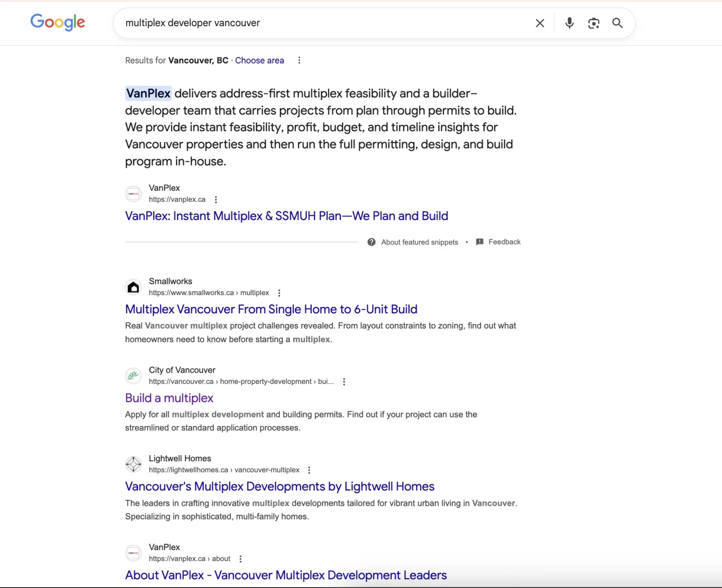Screen dimensions: 722x588
Task: Start voice search with the microphone icon
Action: 569,23
